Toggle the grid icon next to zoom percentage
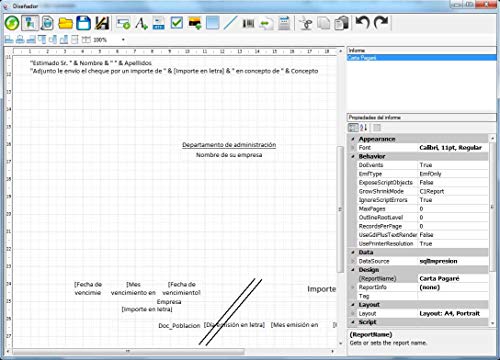The height and width of the screenshot is (360, 500). pyautogui.click(x=86, y=40)
